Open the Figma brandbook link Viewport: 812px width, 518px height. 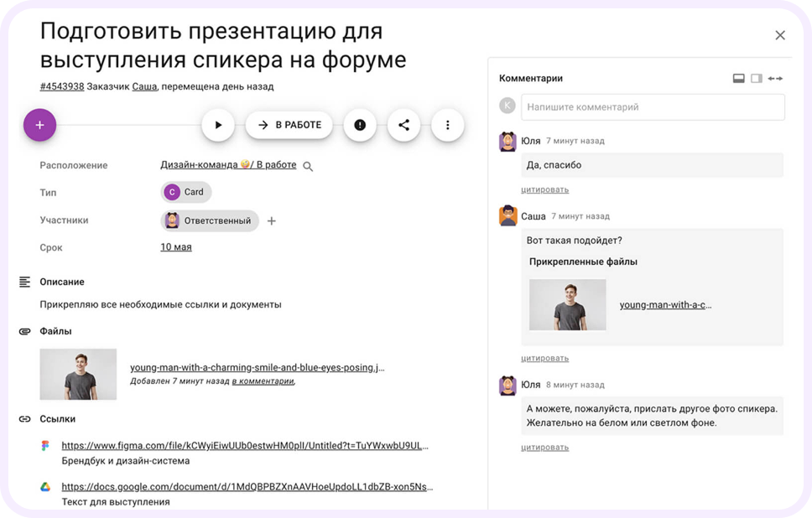click(x=244, y=446)
